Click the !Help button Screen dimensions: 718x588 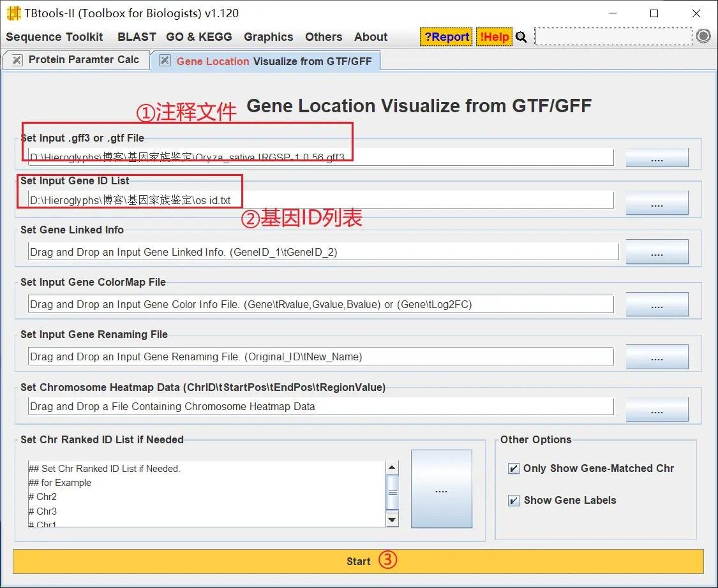click(x=495, y=37)
